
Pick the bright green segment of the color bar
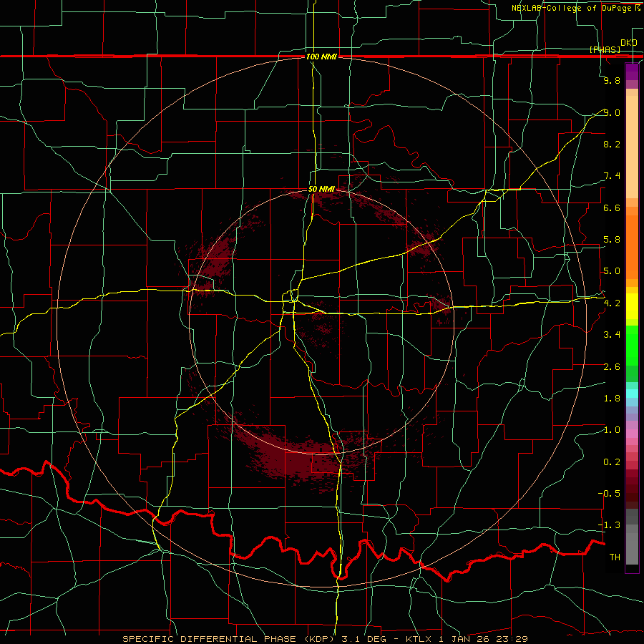pos(632,345)
